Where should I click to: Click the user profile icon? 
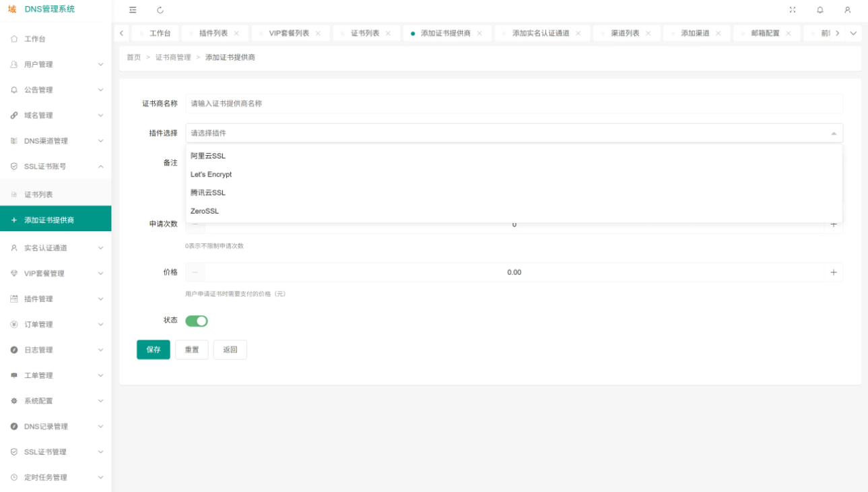pyautogui.click(x=847, y=10)
